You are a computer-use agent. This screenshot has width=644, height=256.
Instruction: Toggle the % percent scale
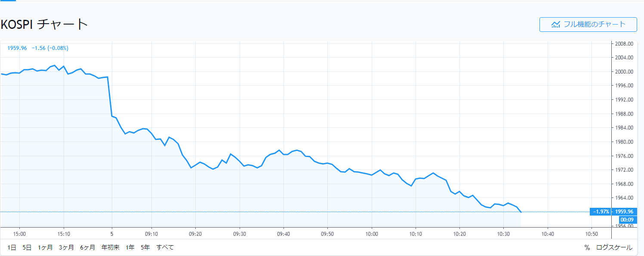587,247
